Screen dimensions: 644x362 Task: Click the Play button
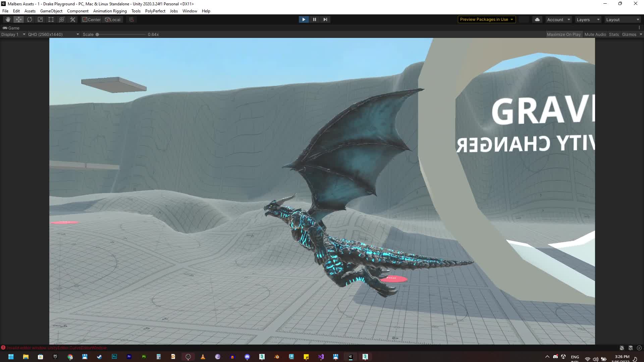point(304,19)
